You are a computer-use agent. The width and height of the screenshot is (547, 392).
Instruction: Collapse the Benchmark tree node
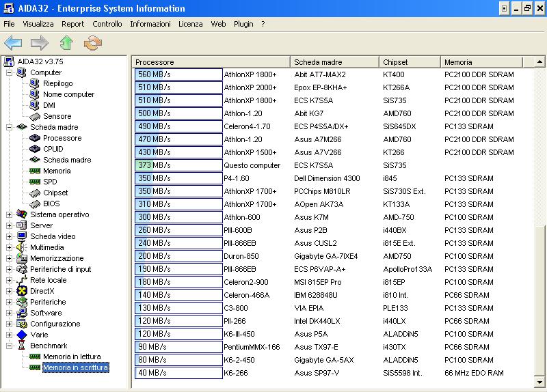pos(10,346)
